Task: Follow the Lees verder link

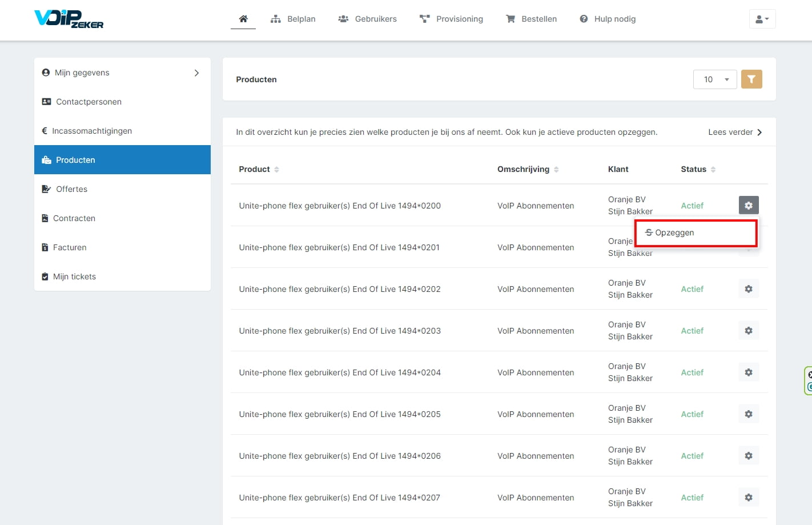Action: [x=735, y=132]
